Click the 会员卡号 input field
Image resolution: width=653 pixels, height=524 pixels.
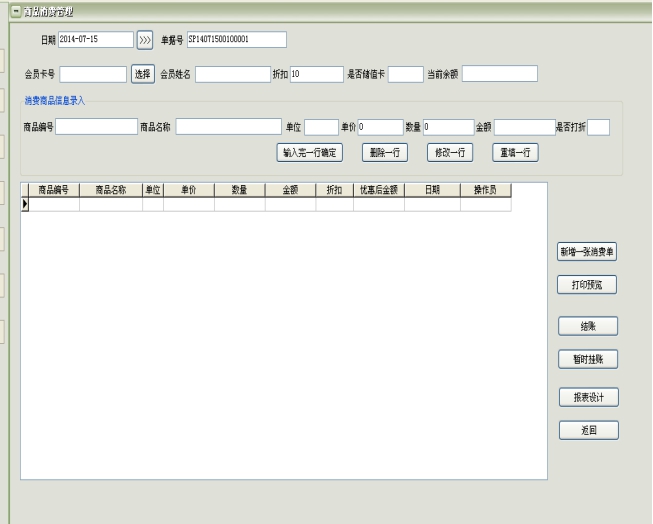click(93, 73)
